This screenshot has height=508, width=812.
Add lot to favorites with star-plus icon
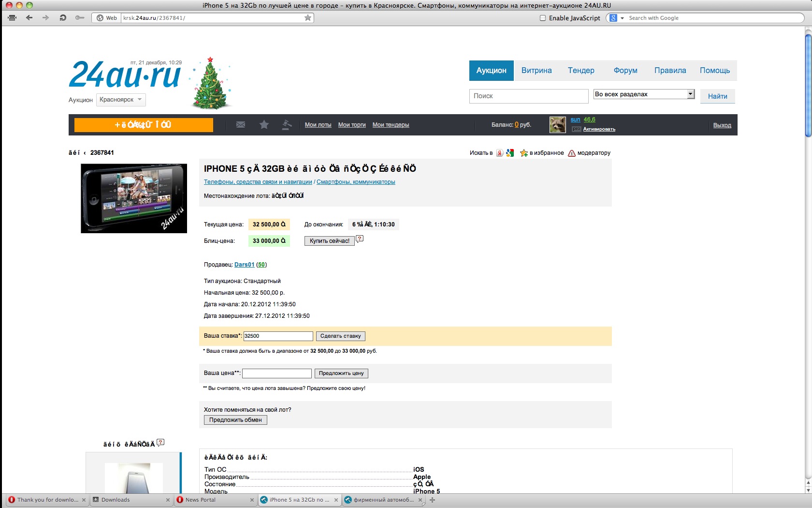[x=524, y=153]
